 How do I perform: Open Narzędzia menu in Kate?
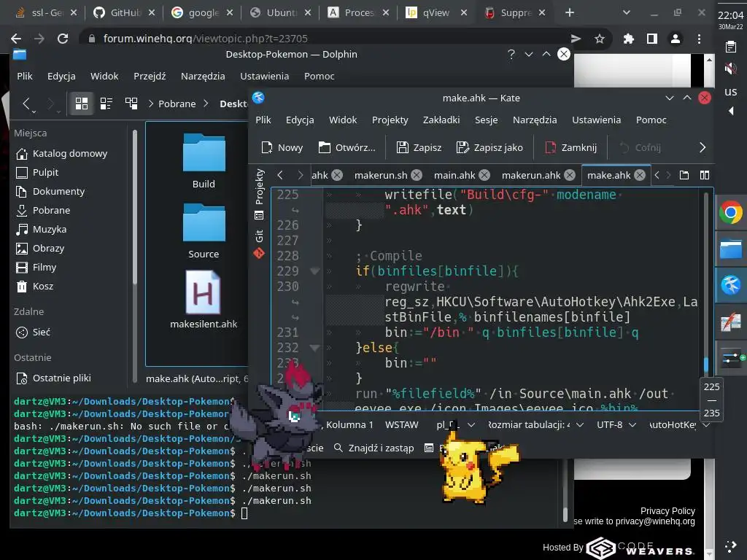click(535, 120)
